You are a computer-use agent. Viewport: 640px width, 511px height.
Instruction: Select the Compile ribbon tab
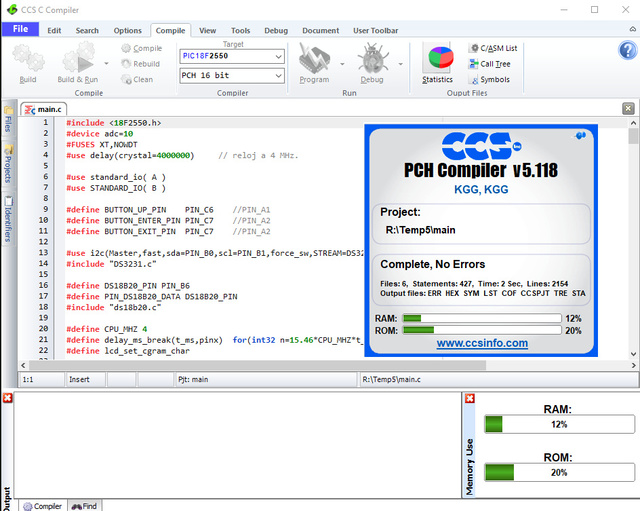click(x=170, y=31)
